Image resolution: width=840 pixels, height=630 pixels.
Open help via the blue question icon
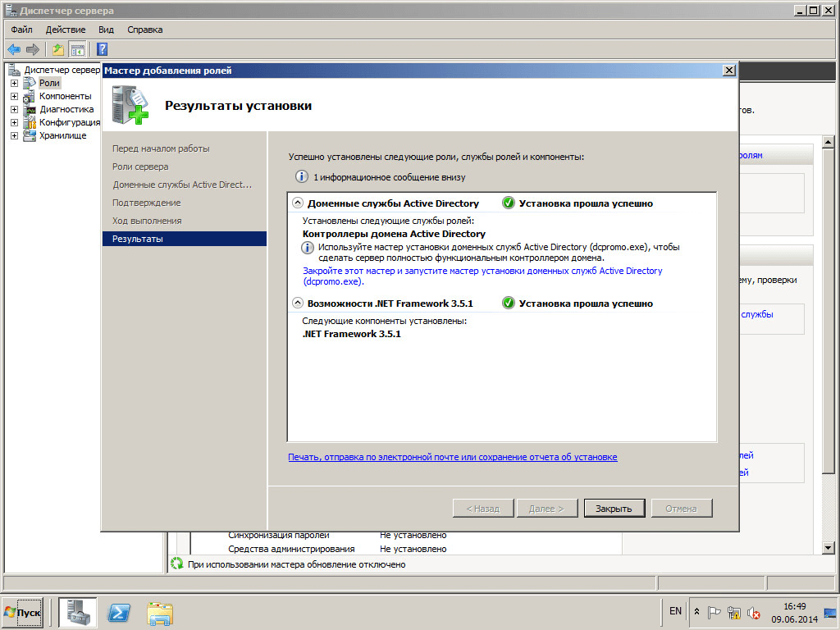103,49
